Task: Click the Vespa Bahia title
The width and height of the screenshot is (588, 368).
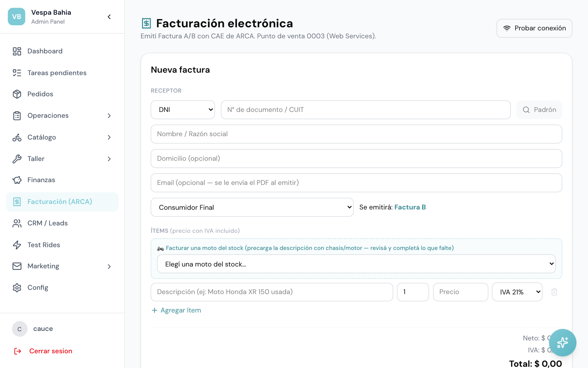Action: [x=51, y=13]
